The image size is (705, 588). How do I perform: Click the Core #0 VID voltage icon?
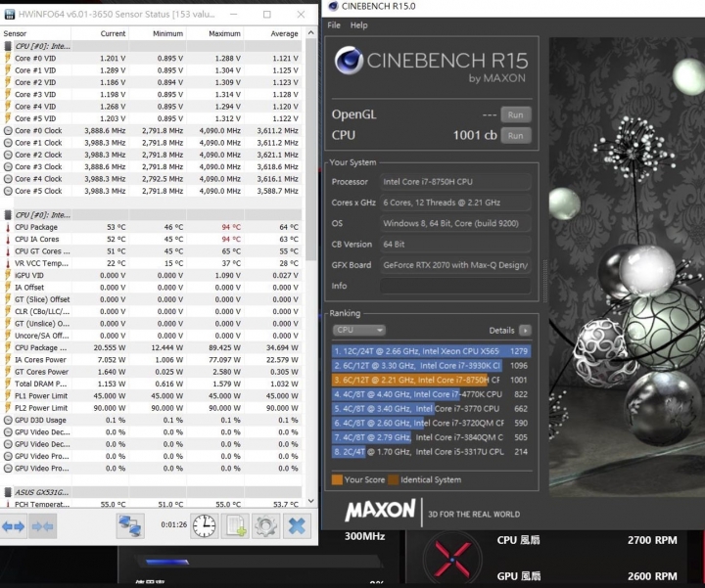pyautogui.click(x=8, y=58)
